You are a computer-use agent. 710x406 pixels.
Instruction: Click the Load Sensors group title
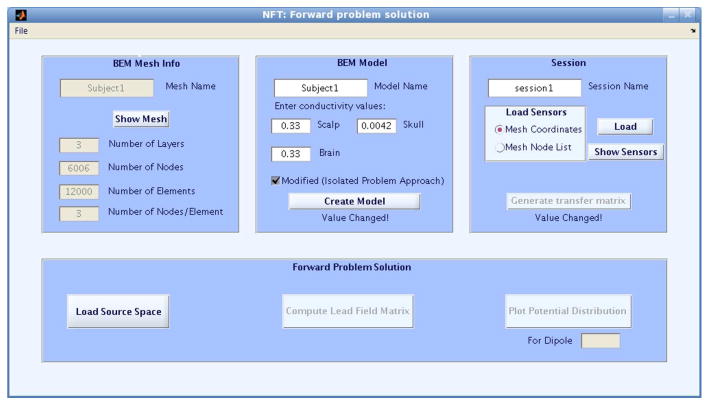(536, 112)
